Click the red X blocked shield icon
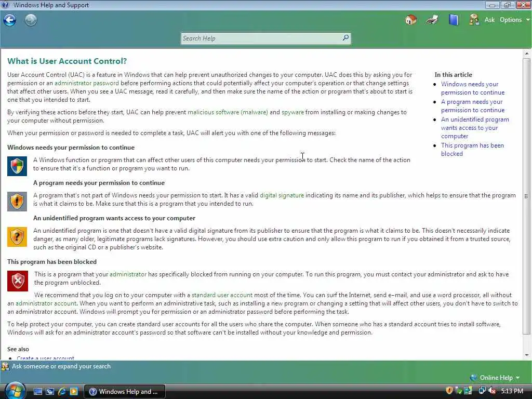532x399 pixels. (18, 281)
